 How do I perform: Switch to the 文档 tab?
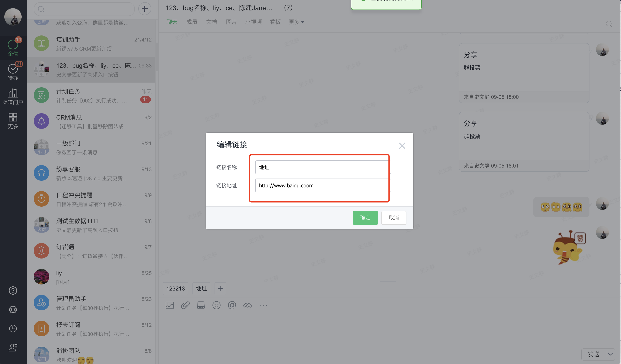tap(212, 22)
